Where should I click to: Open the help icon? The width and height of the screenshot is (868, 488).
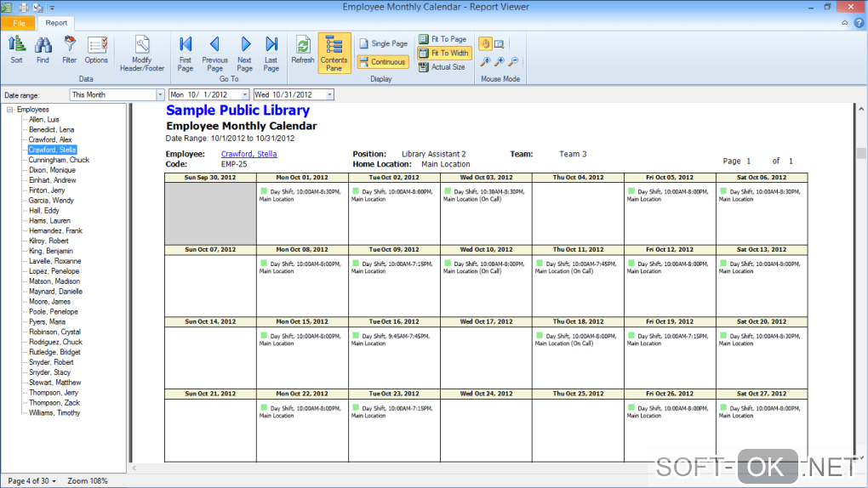(859, 23)
